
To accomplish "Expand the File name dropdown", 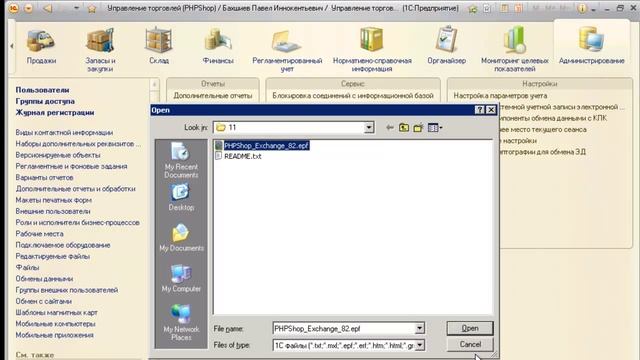I will (x=420, y=328).
